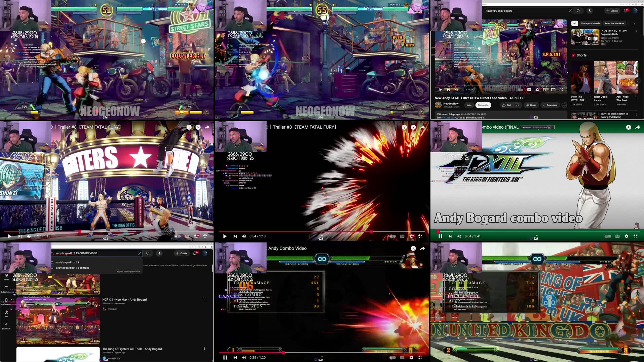Image resolution: width=644 pixels, height=362 pixels.
Task: Toggle autoplay in the 0:25 / 1:20 player
Action: pos(392,358)
